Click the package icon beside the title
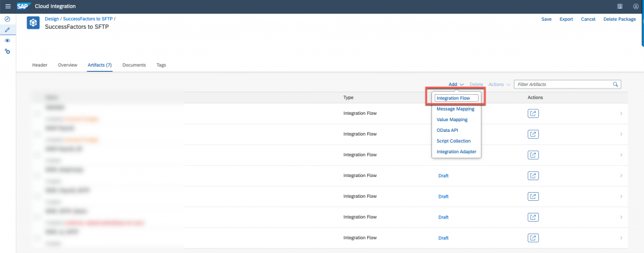644x253 pixels. pos(33,23)
